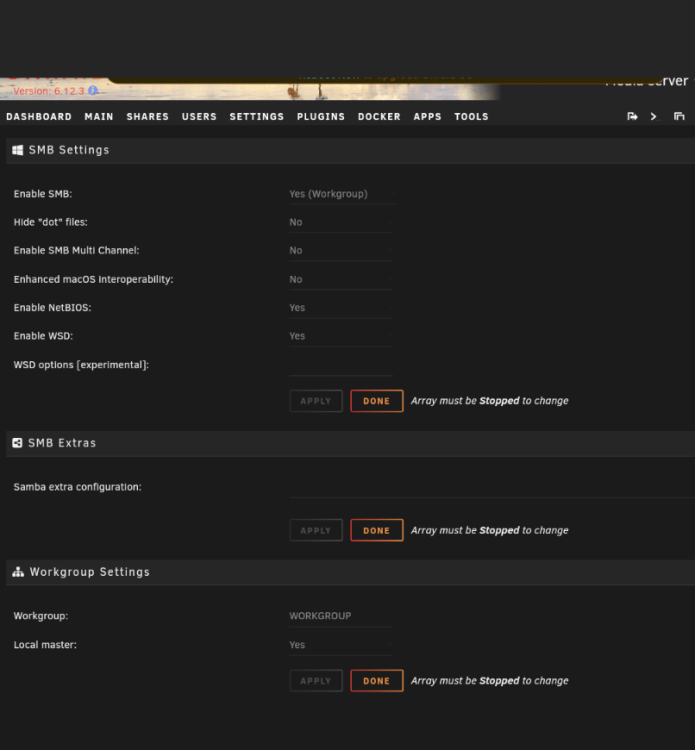Viewport: 695px width, 750px height.
Task: Open the Local master dropdown
Action: (341, 645)
